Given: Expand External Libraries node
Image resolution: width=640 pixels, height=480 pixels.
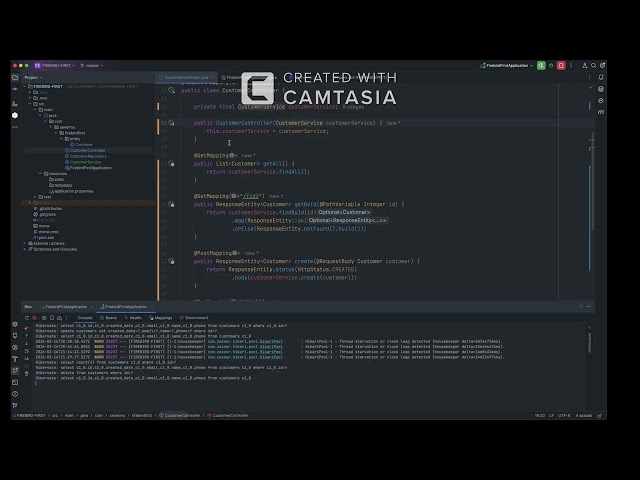Looking at the screenshot, I should pyautogui.click(x=24, y=243).
